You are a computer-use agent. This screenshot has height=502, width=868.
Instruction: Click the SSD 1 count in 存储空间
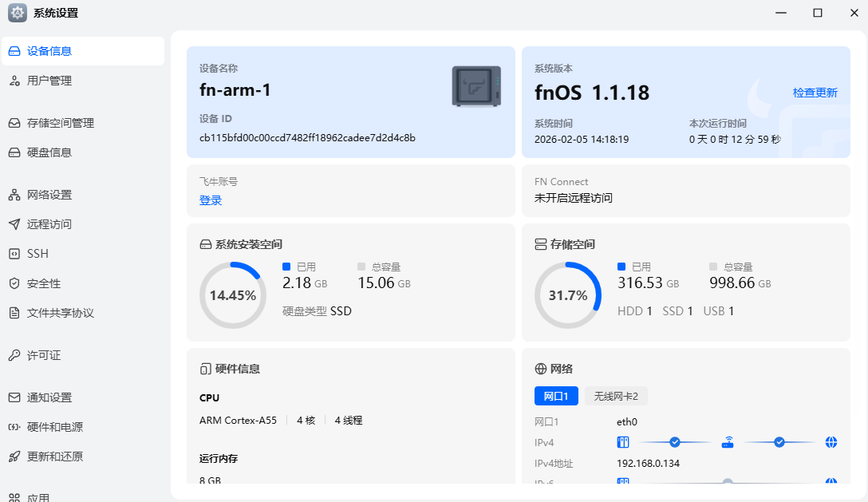point(677,311)
